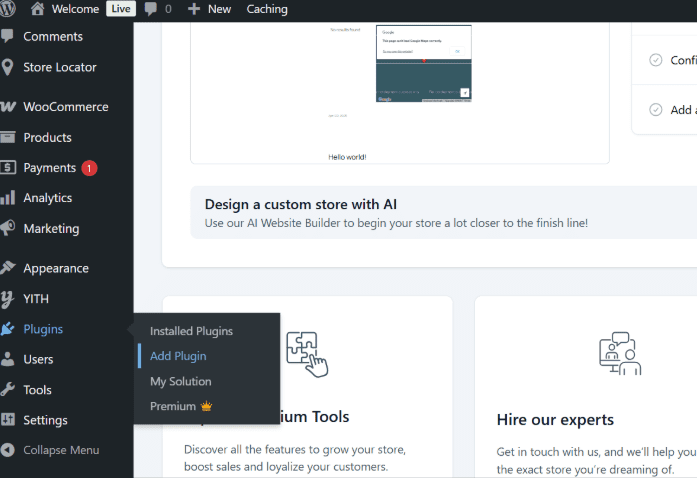The width and height of the screenshot is (697, 478).
Task: Click the WordPress logo icon
Action: point(8,8)
